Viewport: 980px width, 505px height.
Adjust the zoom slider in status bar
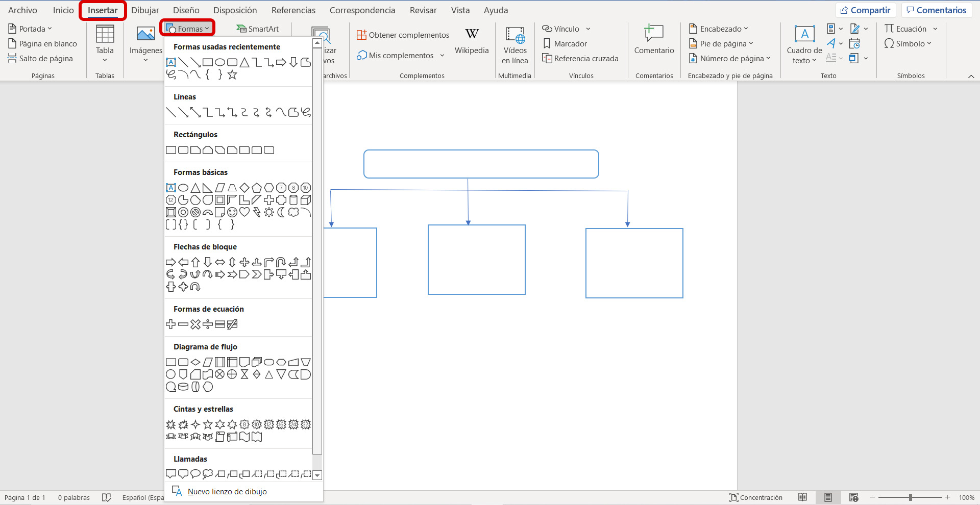tap(910, 497)
